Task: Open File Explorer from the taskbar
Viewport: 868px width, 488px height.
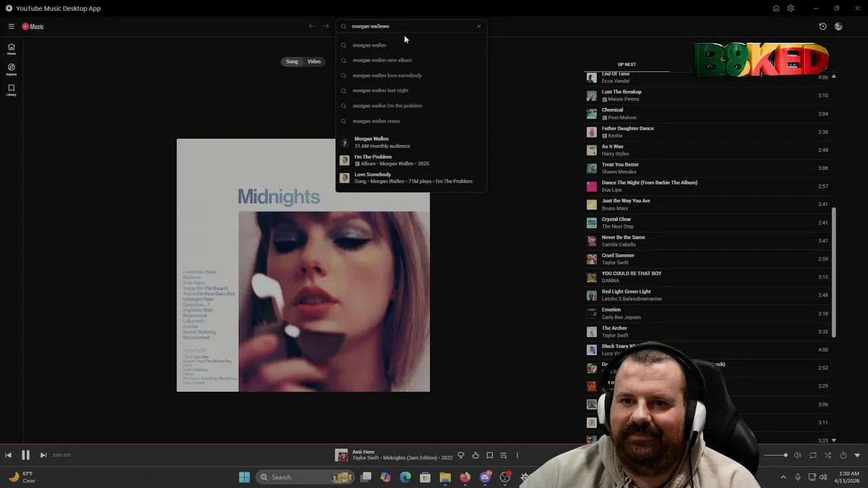Action: [x=445, y=477]
